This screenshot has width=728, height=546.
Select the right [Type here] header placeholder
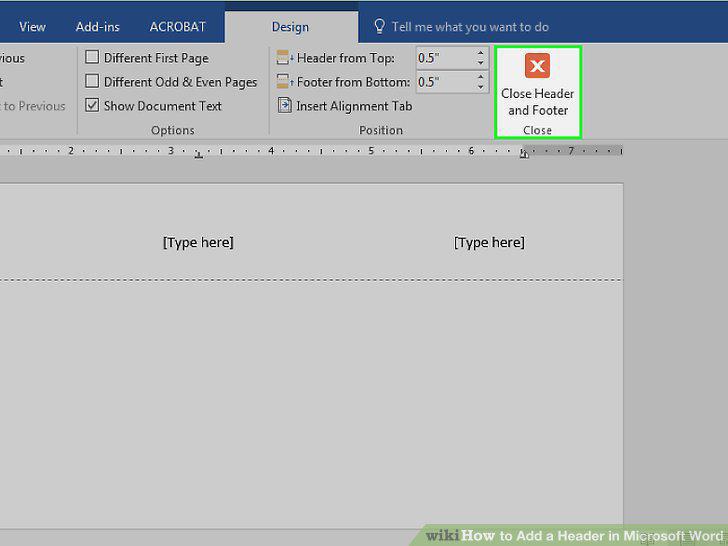[x=489, y=242]
